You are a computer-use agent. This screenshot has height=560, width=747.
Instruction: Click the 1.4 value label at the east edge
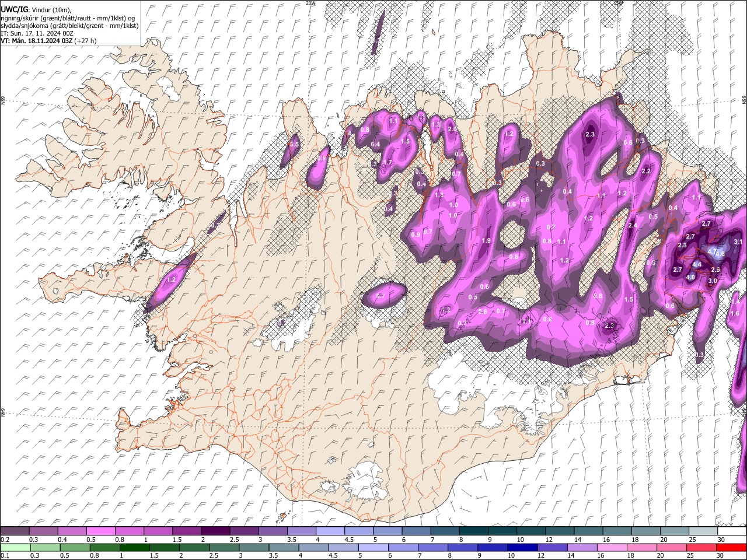coord(736,302)
